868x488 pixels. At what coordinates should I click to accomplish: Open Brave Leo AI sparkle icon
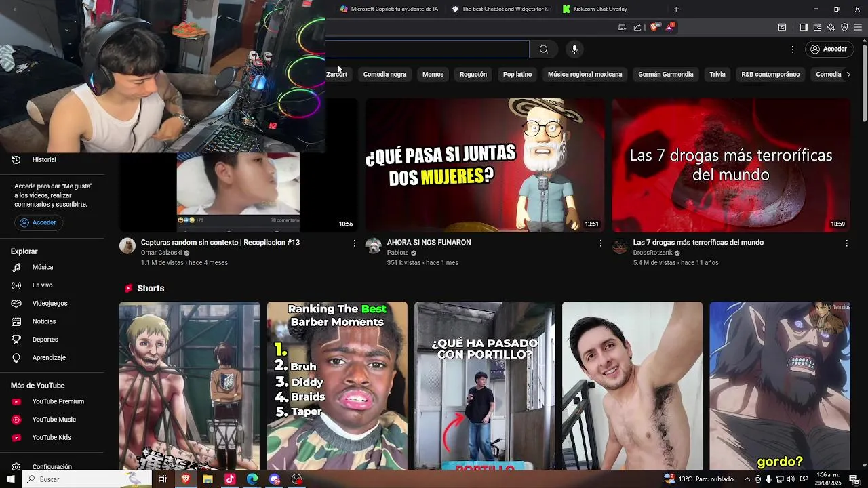coord(831,27)
